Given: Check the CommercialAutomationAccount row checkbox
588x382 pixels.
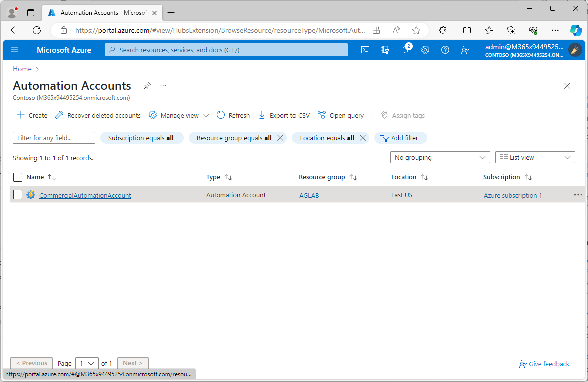Looking at the screenshot, I should coord(18,195).
